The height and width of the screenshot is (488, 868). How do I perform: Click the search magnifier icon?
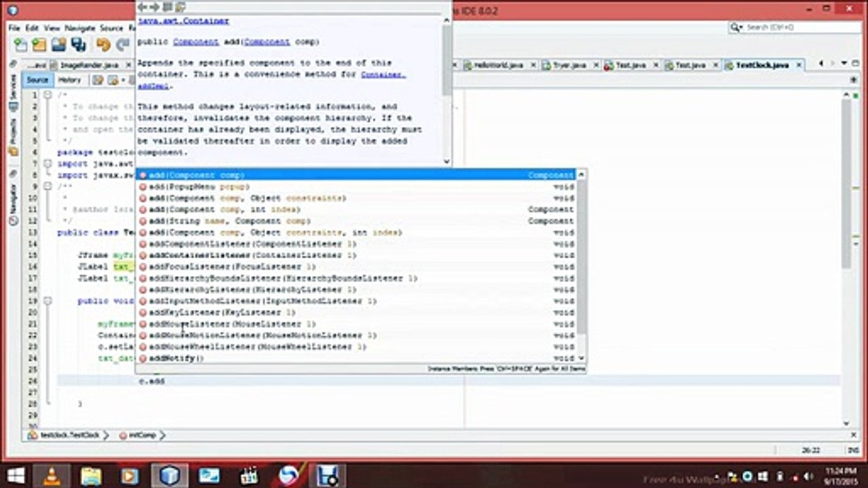click(736, 27)
